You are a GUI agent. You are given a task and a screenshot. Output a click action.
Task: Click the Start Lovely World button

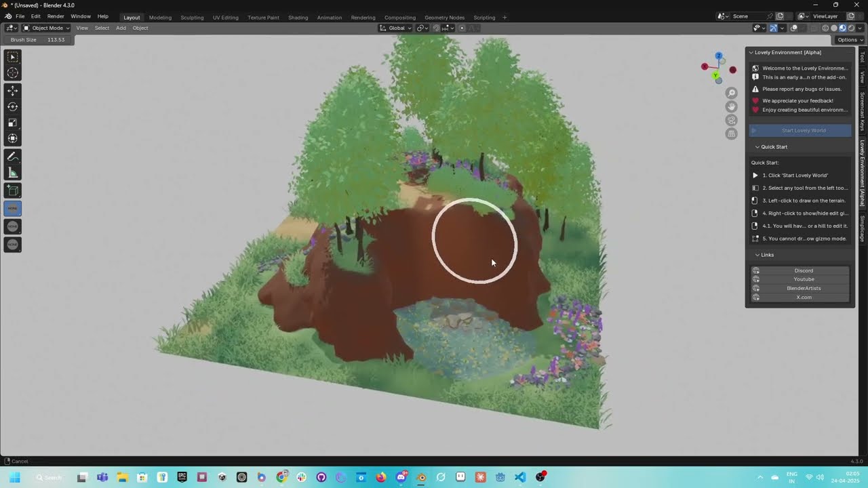(x=800, y=130)
